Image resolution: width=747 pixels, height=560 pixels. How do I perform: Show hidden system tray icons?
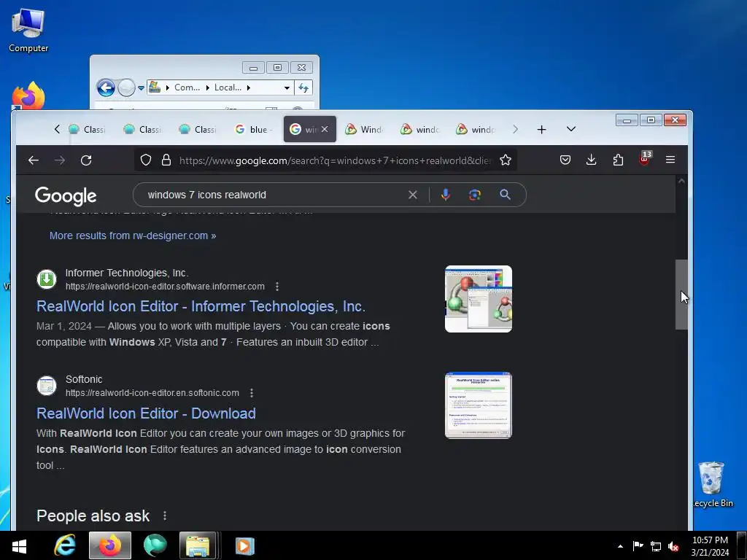pyautogui.click(x=620, y=547)
